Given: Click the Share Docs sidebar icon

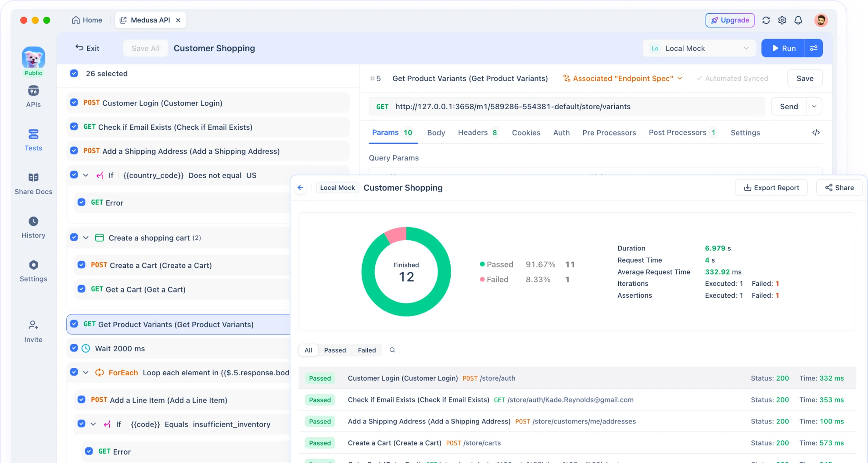Looking at the screenshot, I should [33, 178].
